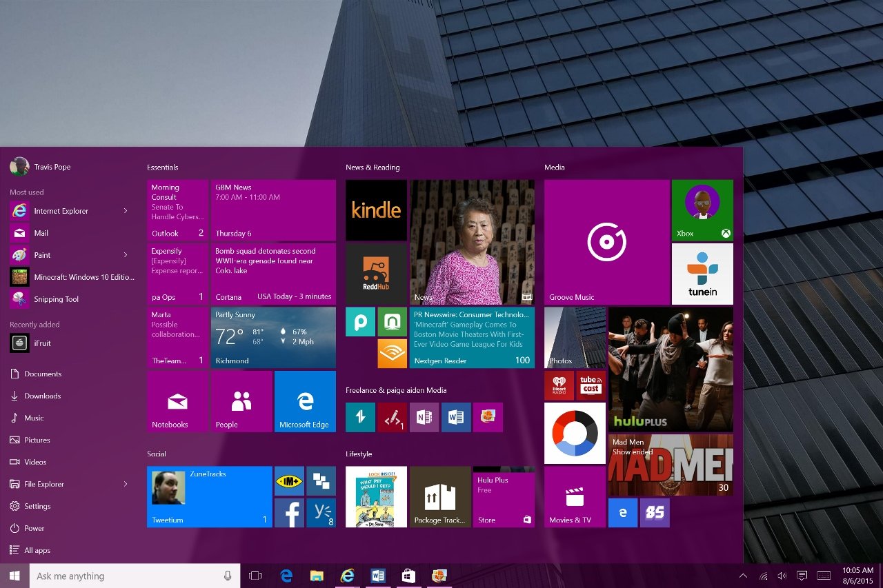
Task: Open the white tile with multicolor ring
Action: click(575, 433)
